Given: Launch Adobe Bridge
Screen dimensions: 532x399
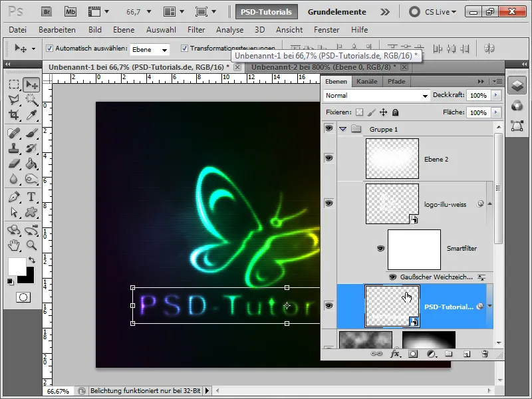Looking at the screenshot, I should click(x=47, y=12).
